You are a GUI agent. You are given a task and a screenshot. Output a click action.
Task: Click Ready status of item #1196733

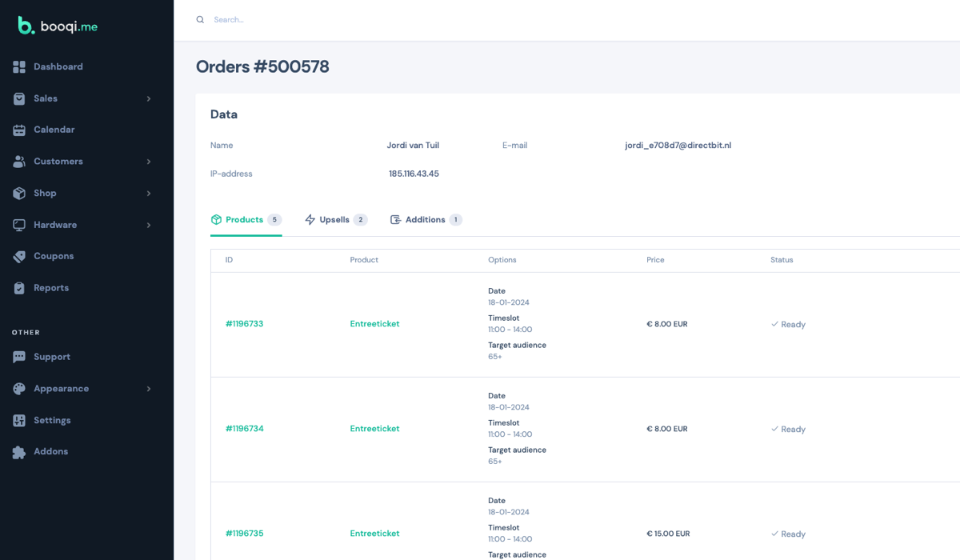click(x=788, y=324)
